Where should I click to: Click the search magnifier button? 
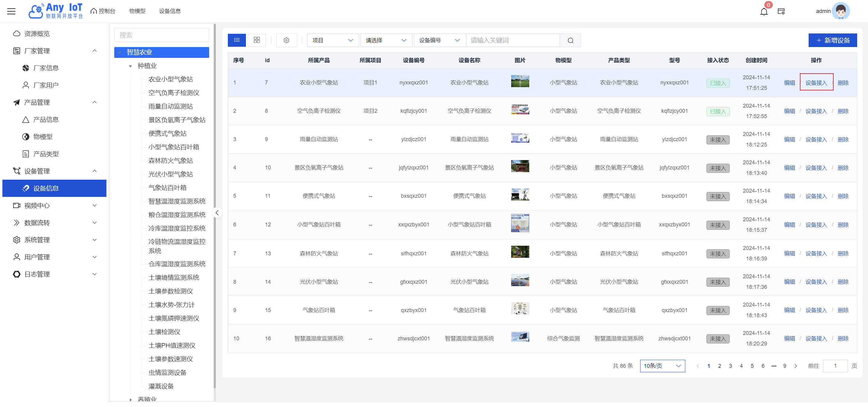[570, 40]
